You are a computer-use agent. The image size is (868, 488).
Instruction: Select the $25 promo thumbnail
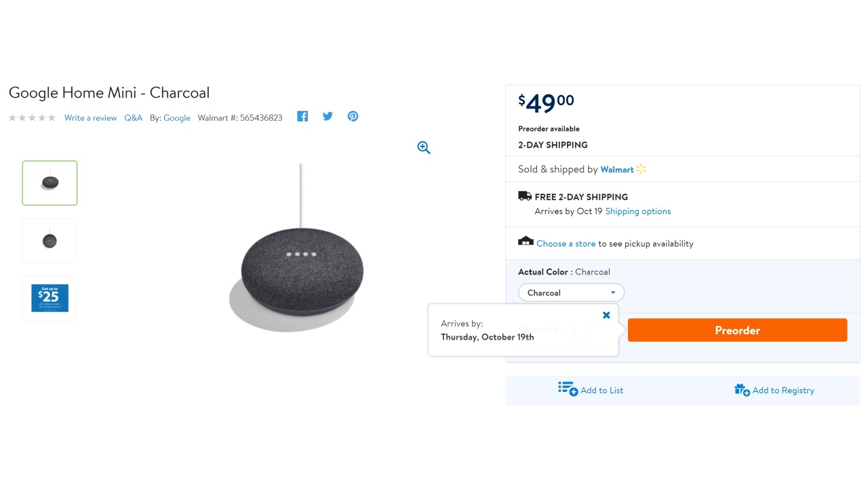[x=50, y=298]
